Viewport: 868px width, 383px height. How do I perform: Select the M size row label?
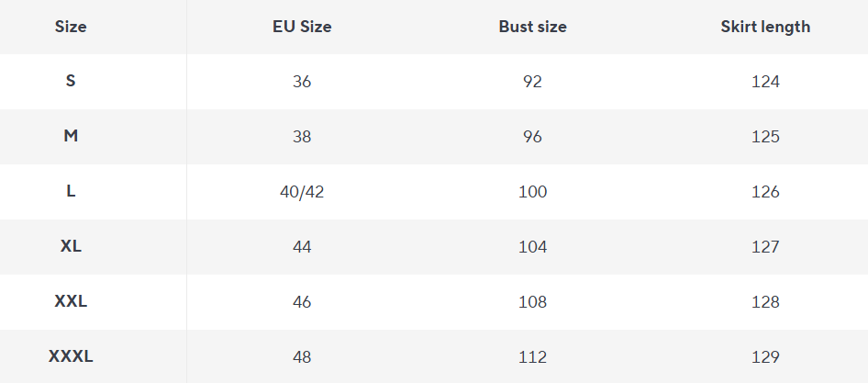(x=71, y=136)
